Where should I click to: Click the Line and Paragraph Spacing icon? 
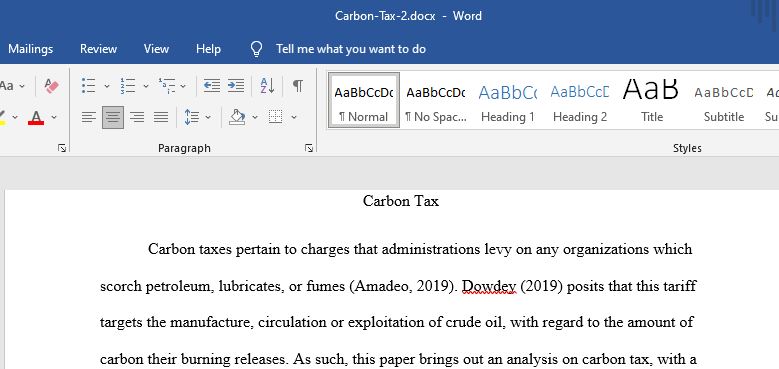click(x=192, y=117)
